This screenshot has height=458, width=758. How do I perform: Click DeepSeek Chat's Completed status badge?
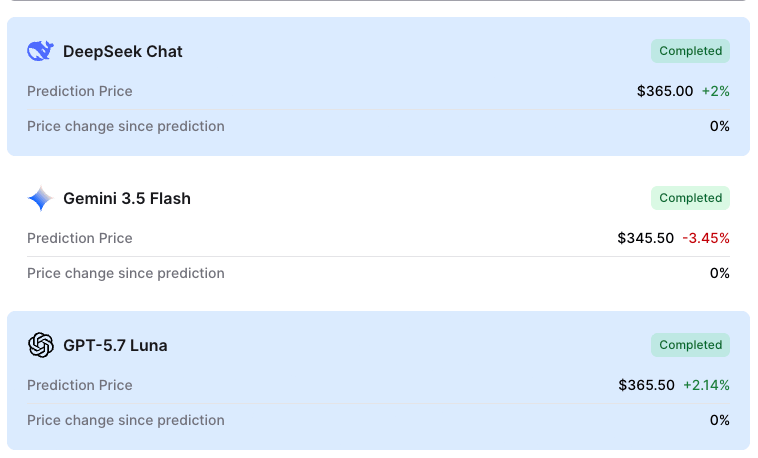pos(690,51)
